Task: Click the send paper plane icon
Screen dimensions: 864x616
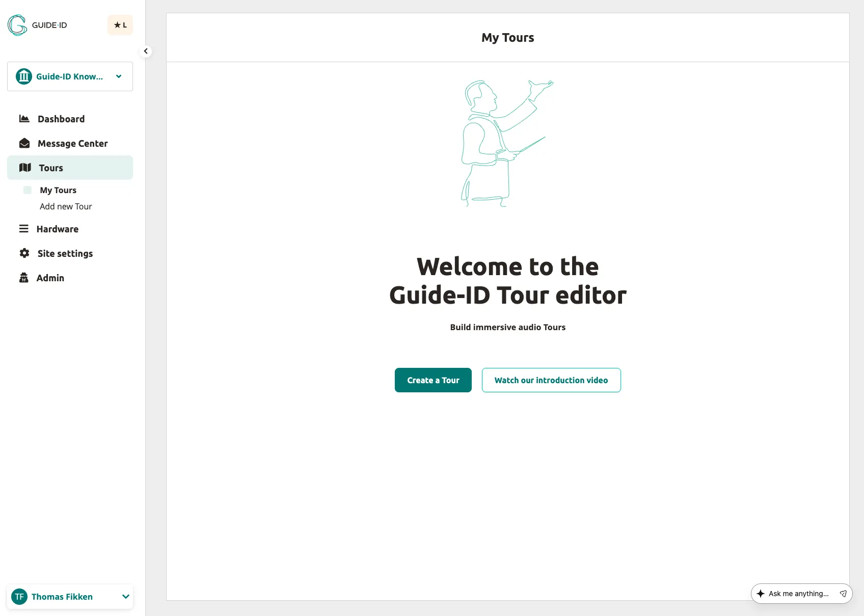Action: coord(843,594)
